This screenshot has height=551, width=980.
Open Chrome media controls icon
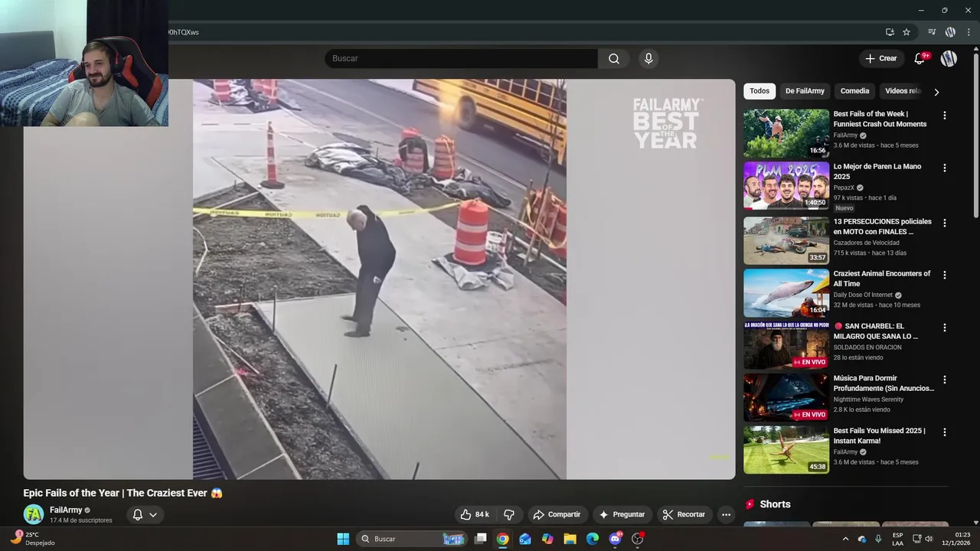coord(932,32)
